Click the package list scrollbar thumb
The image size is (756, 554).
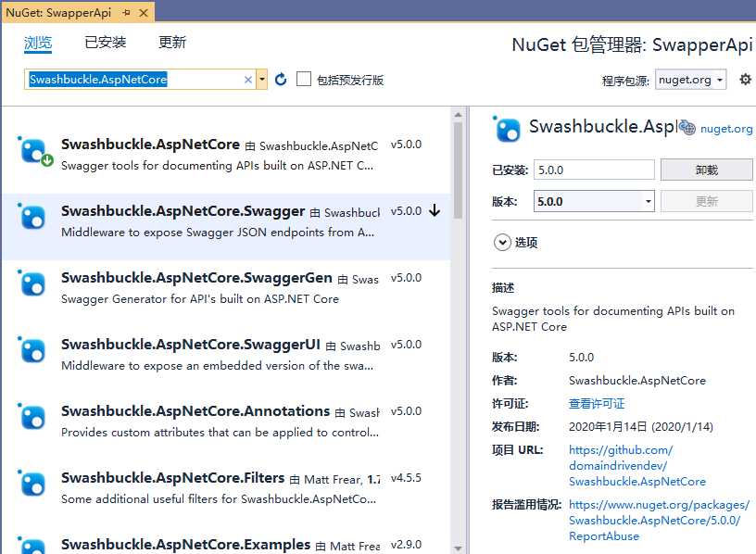pyautogui.click(x=458, y=170)
